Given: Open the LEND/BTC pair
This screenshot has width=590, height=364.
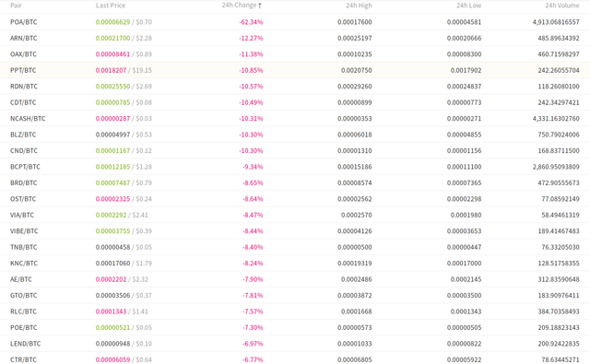Looking at the screenshot, I should point(26,344).
